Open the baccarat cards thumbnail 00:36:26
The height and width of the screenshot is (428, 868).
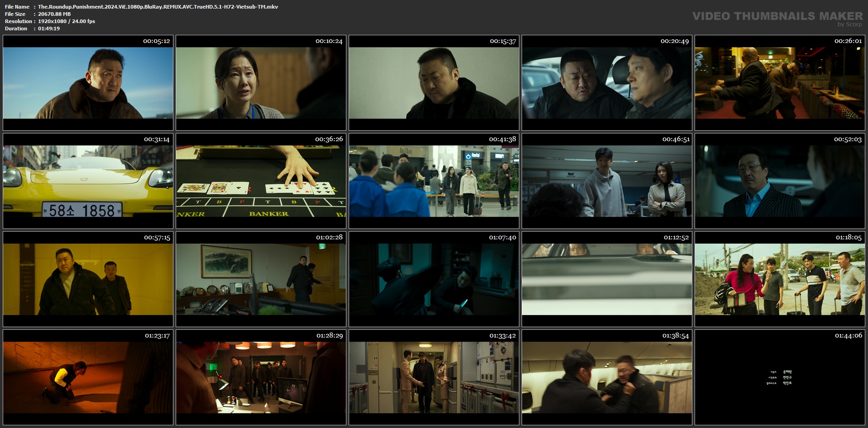pos(261,181)
